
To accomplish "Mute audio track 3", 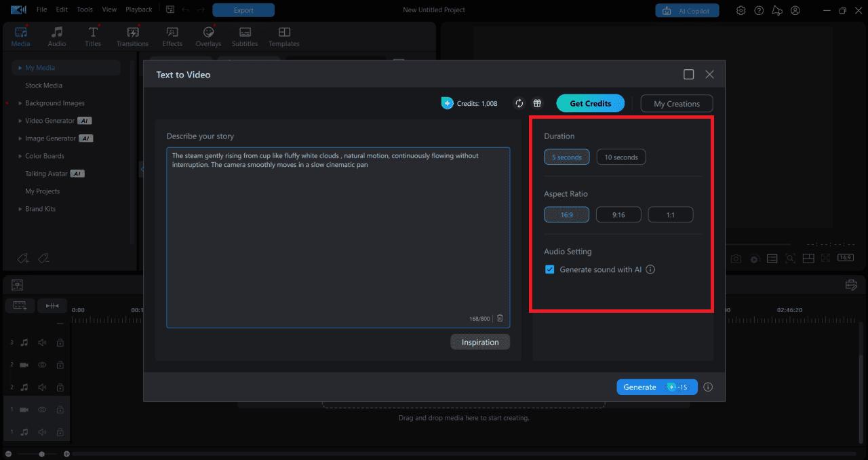I will click(x=42, y=343).
